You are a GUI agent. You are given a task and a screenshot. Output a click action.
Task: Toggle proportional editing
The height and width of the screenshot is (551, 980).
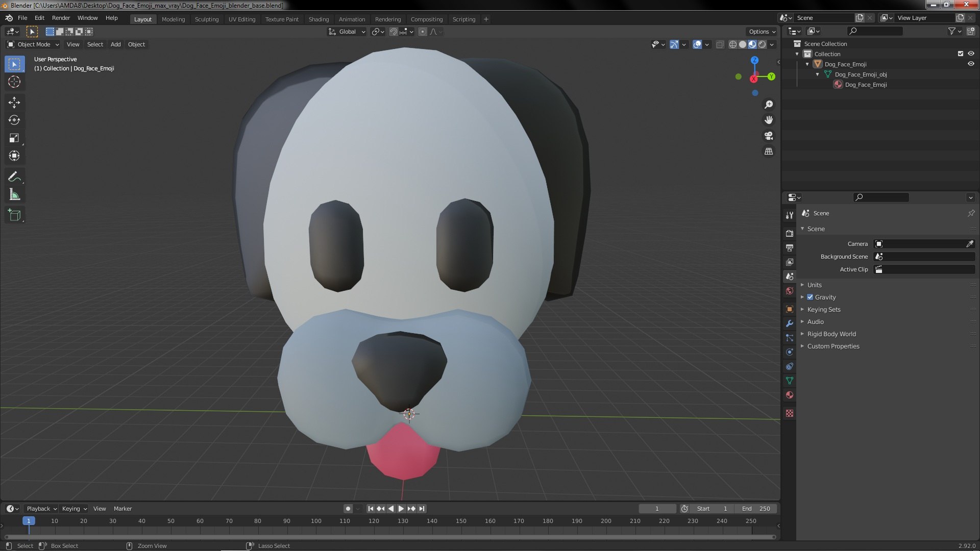point(423,32)
